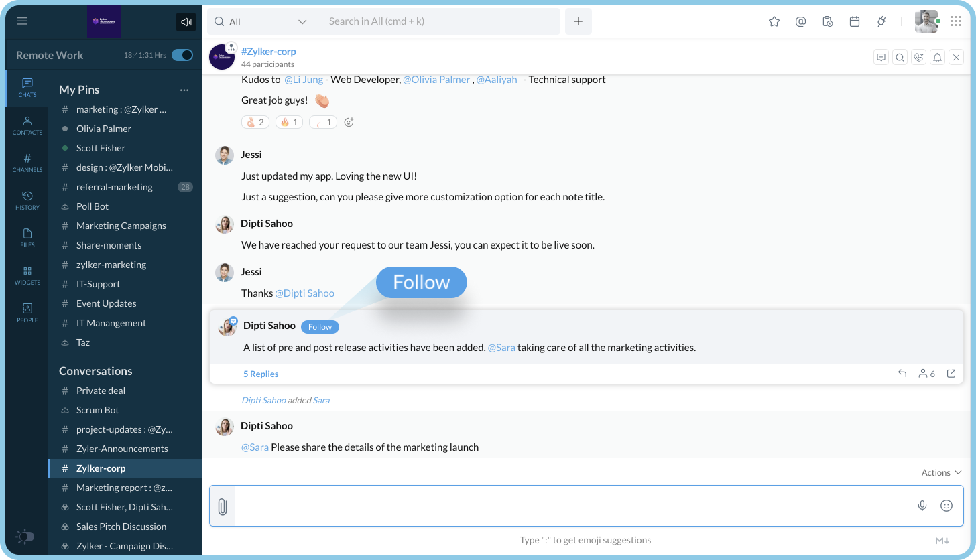Open the calendar icon in top bar
The width and height of the screenshot is (976, 560).
855,21
